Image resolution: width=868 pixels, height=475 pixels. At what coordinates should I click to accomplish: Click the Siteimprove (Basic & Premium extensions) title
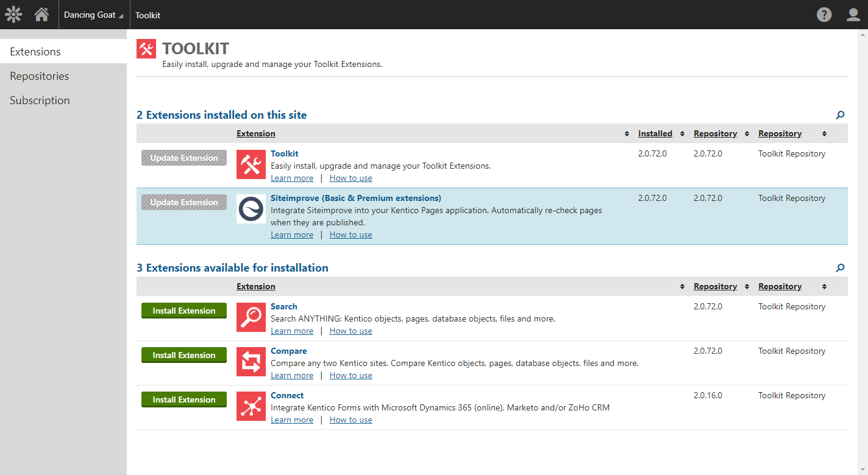click(x=356, y=198)
